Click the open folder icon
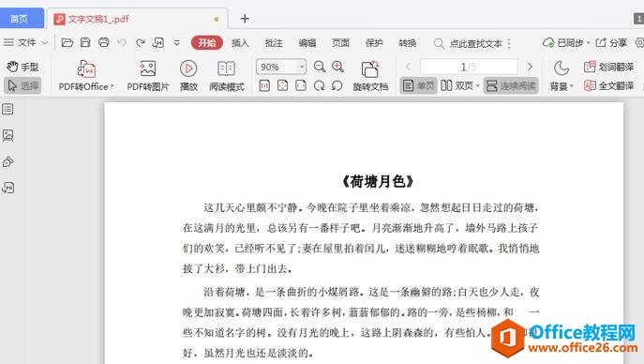Screen dimensions: 644x364 click(67, 43)
